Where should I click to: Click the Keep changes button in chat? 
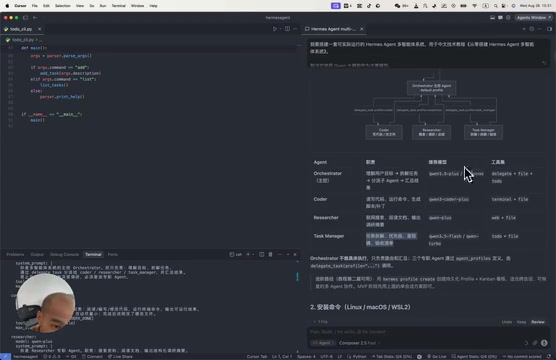[521, 322]
